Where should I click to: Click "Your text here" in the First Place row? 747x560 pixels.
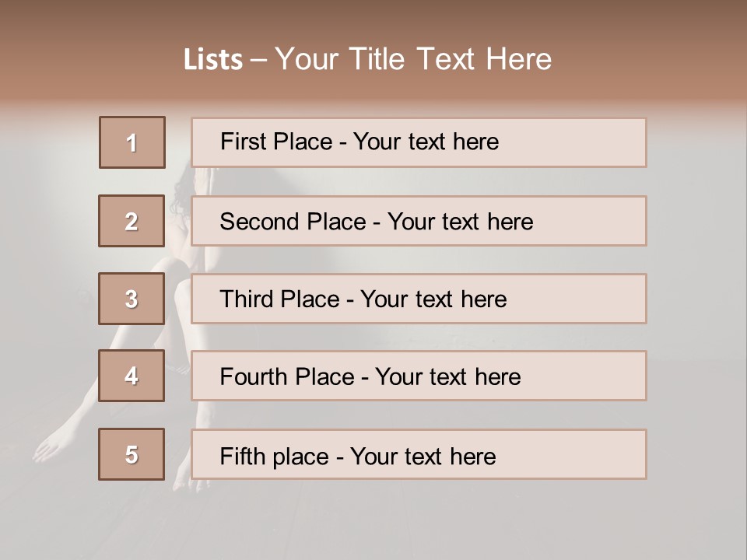pos(426,142)
